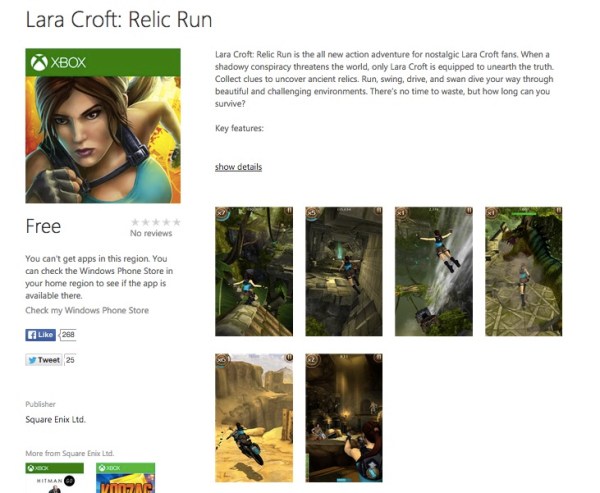Click the Facebook like count 268
This screenshot has height=493, width=600.
[68, 335]
